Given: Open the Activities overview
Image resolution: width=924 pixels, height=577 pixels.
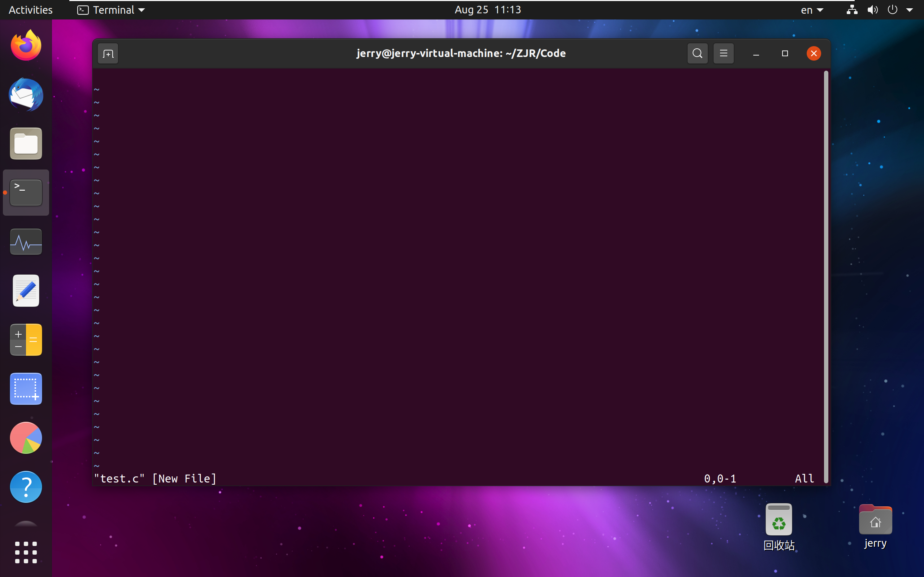Looking at the screenshot, I should [x=31, y=10].
